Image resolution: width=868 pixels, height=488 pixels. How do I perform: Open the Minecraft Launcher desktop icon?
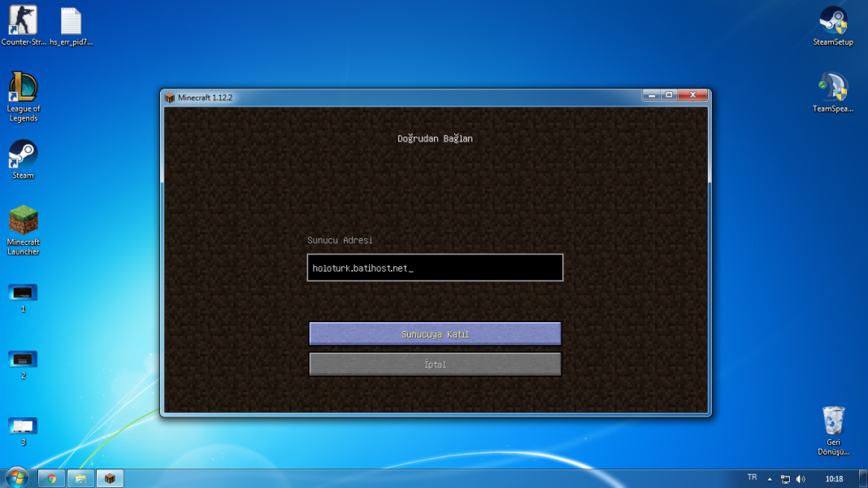(24, 230)
